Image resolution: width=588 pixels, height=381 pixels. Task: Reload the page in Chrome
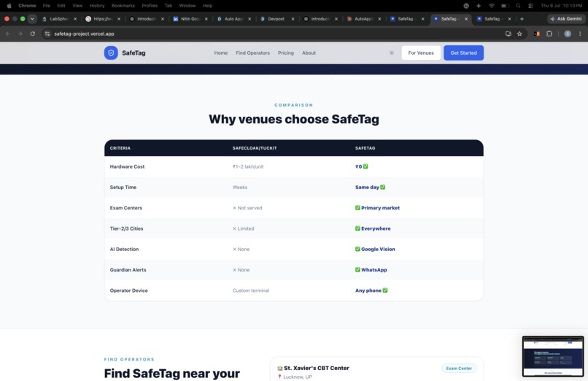pyautogui.click(x=33, y=34)
